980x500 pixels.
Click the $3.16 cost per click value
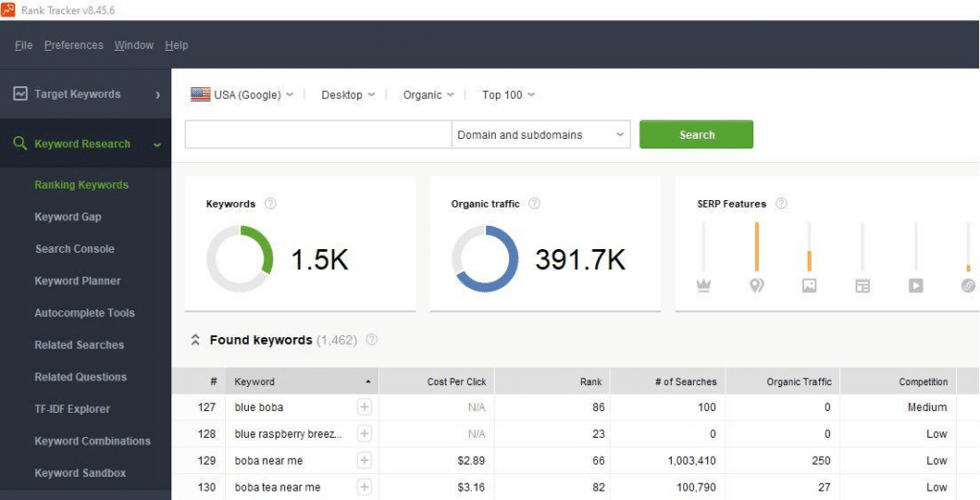point(471,487)
